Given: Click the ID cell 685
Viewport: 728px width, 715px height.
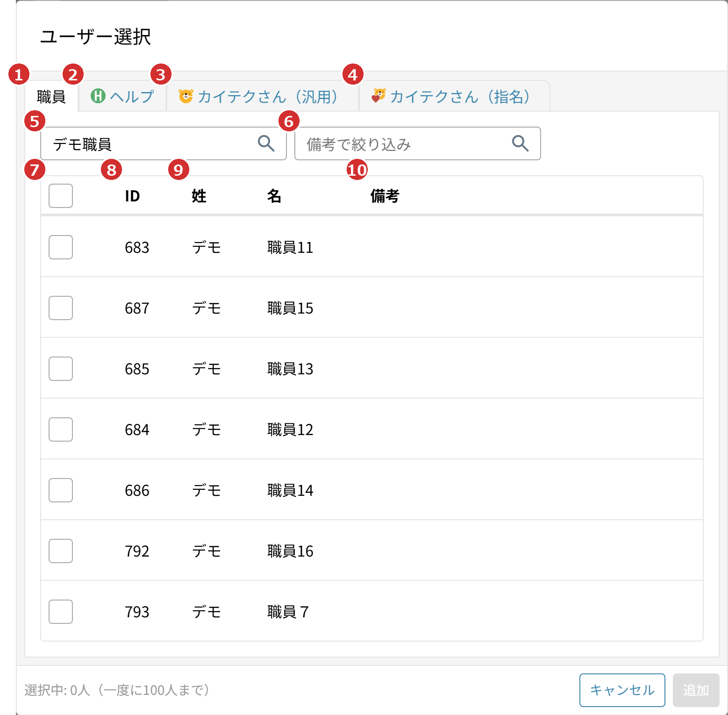Looking at the screenshot, I should coord(137,369).
